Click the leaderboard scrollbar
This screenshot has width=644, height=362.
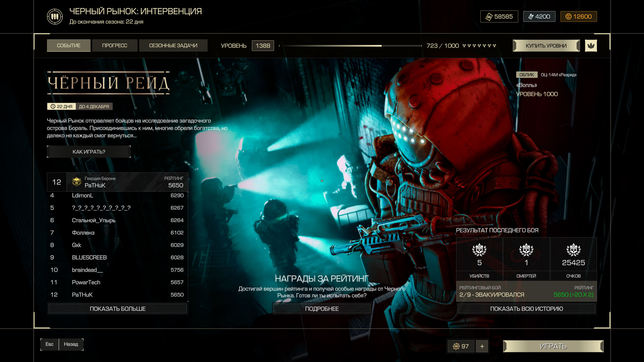click(188, 247)
